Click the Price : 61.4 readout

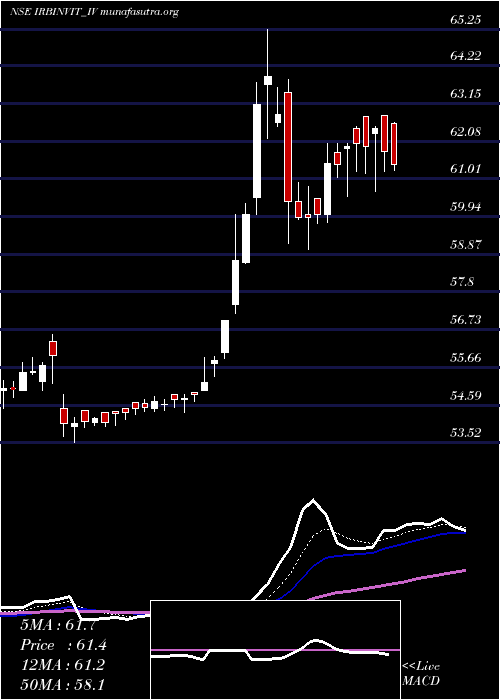pyautogui.click(x=63, y=645)
